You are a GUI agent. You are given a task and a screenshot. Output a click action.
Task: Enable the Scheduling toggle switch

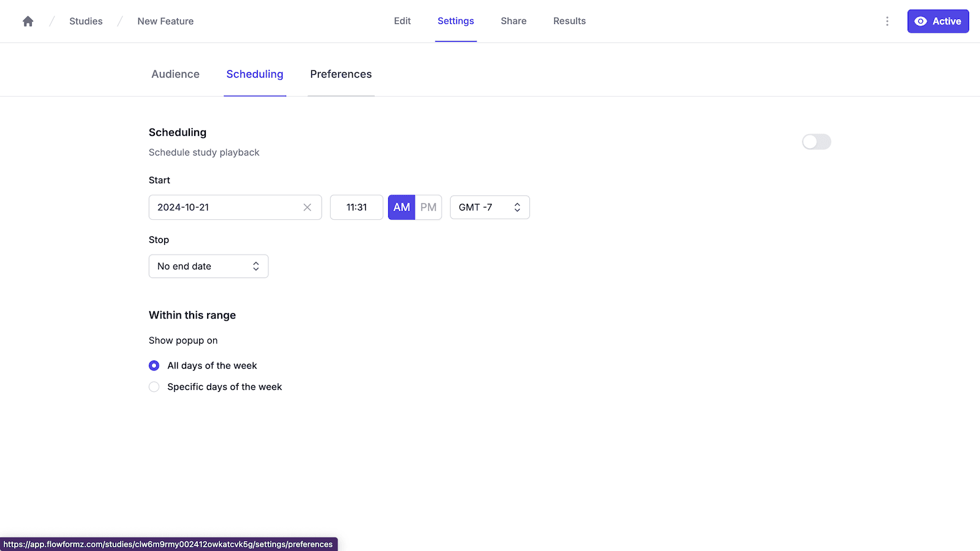pyautogui.click(x=816, y=142)
